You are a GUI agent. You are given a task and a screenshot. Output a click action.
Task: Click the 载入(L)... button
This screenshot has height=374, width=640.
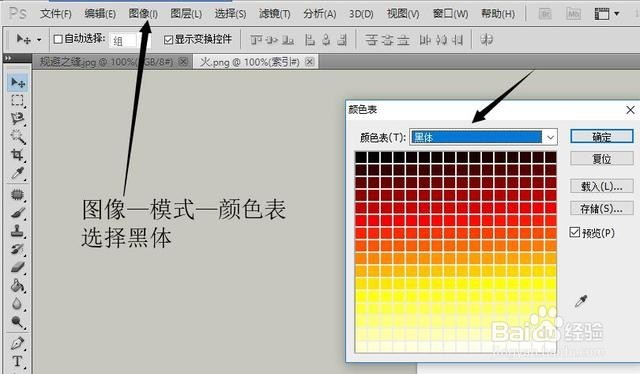coord(602,186)
